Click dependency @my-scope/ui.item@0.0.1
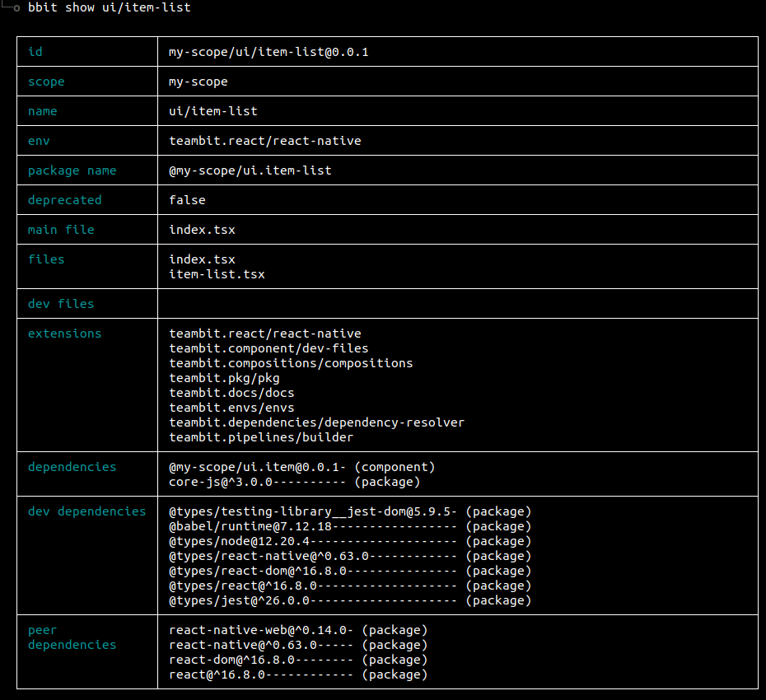The width and height of the screenshot is (766, 700). (x=255, y=466)
